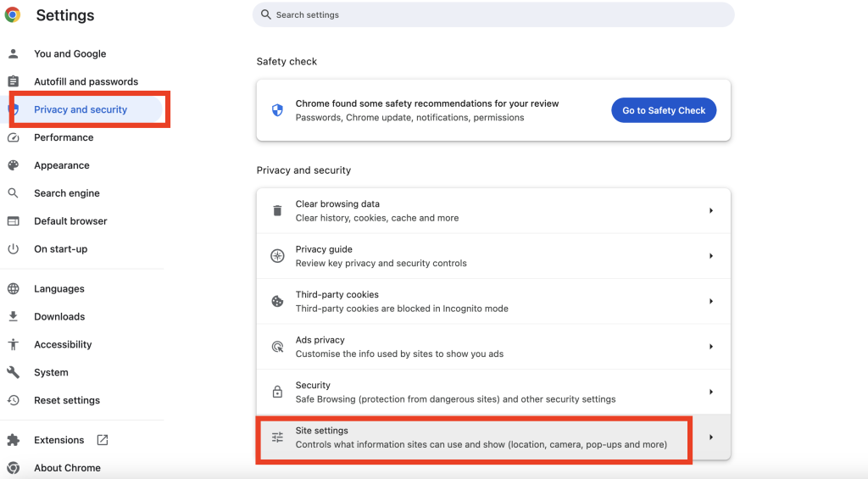Expand the Privacy guide arrow

pos(711,256)
